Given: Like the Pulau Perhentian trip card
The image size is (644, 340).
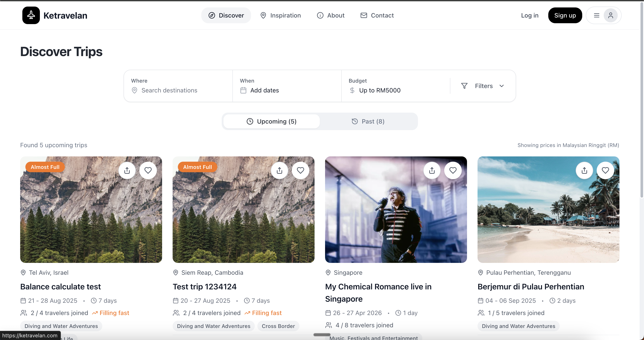Looking at the screenshot, I should point(605,170).
